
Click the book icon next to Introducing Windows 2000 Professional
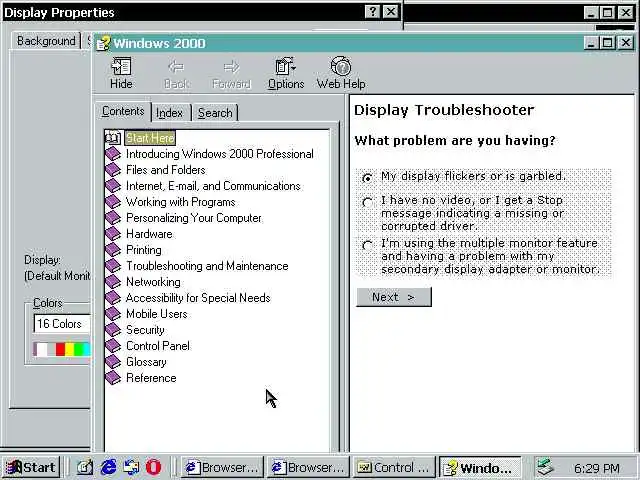point(113,154)
